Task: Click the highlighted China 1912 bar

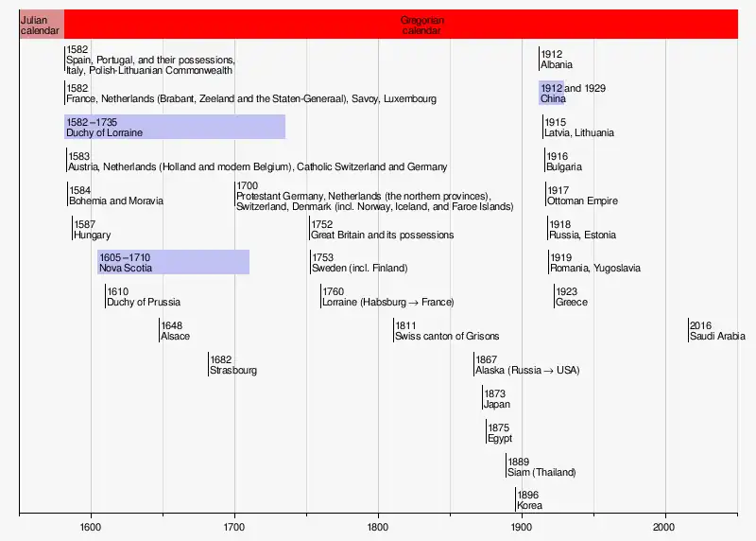Action: coord(552,93)
